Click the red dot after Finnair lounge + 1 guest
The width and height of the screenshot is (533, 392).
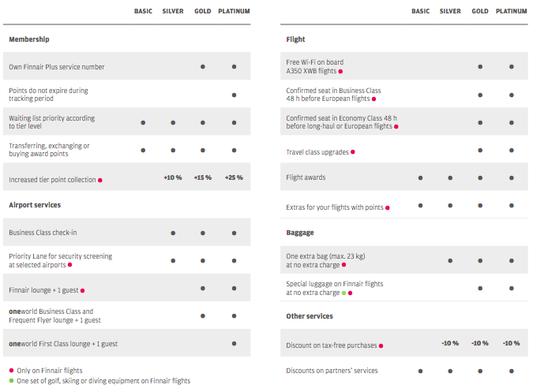point(82,290)
